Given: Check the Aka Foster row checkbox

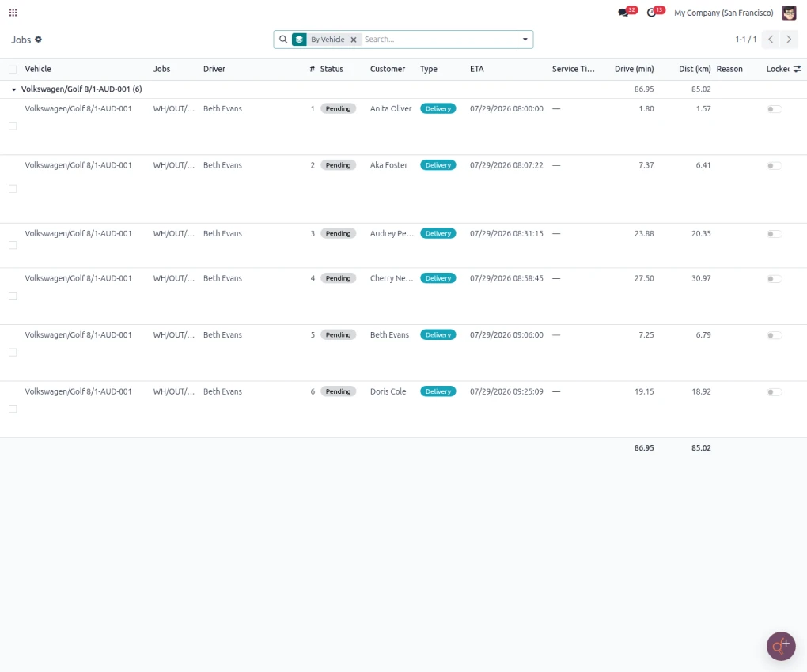Looking at the screenshot, I should [x=13, y=189].
